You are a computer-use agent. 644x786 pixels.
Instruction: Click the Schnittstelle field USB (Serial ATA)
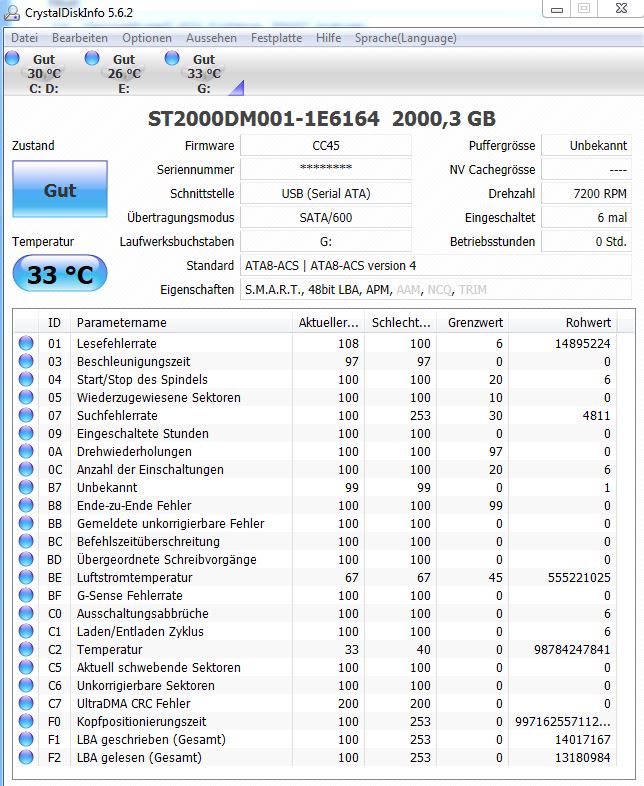[x=326, y=193]
